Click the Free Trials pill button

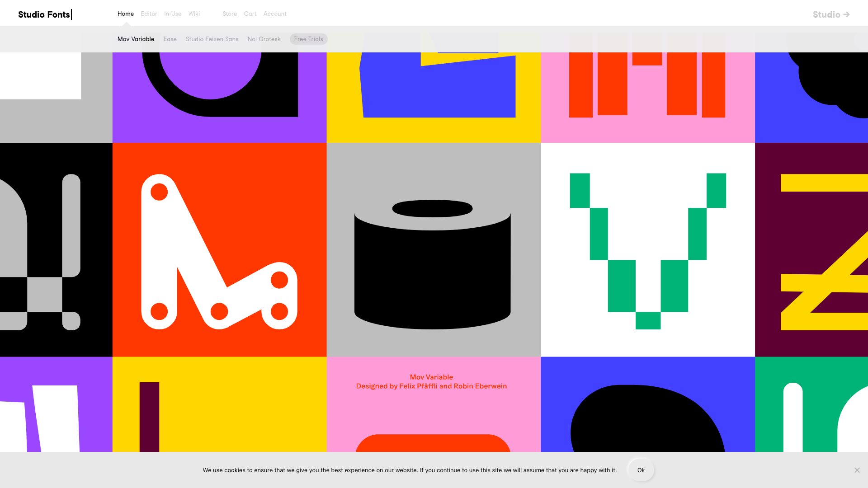pos(308,39)
